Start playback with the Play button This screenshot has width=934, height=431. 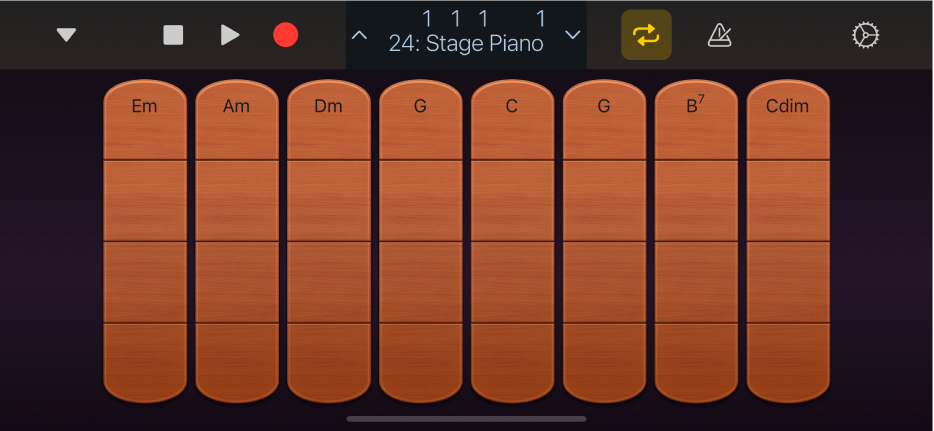[230, 35]
